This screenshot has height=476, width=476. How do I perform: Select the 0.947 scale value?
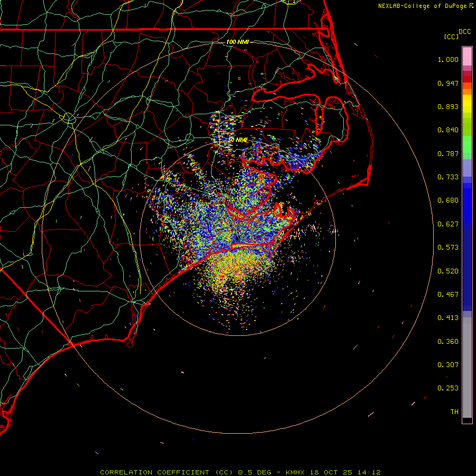point(448,83)
